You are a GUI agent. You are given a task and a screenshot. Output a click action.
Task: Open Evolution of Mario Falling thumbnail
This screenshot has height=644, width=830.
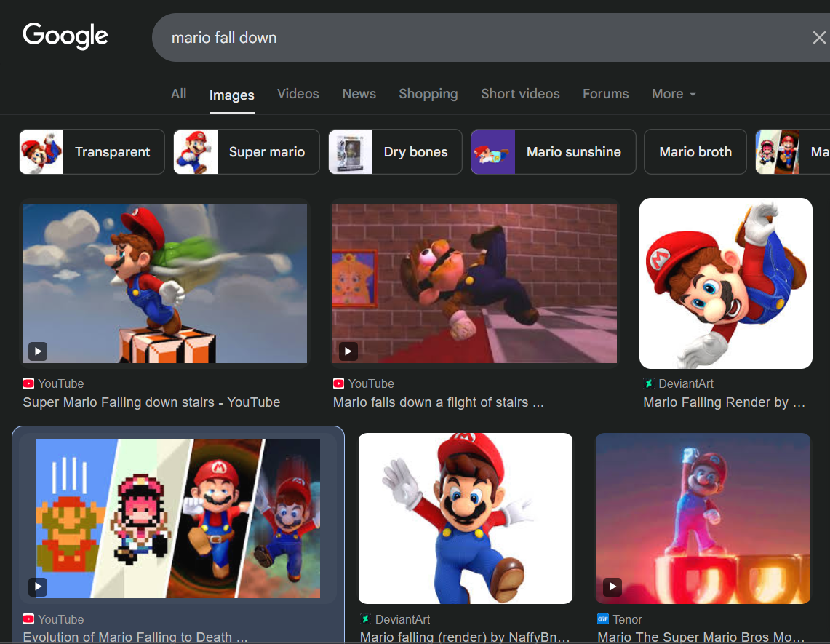[x=177, y=519]
